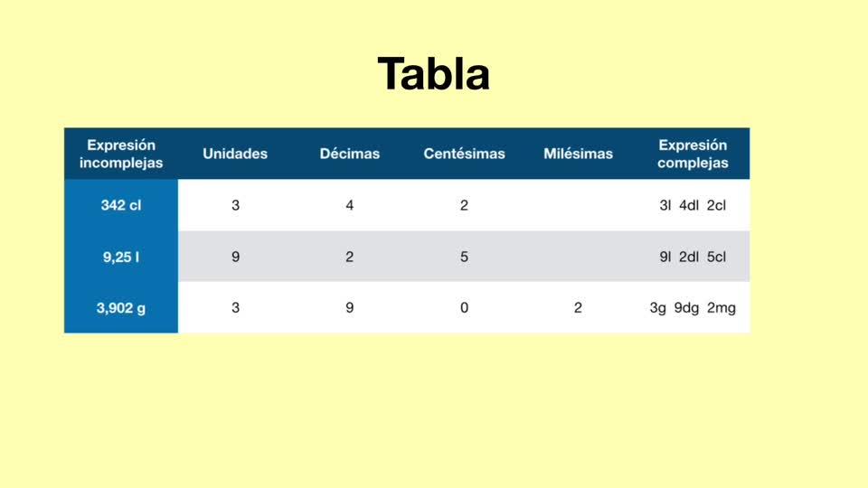This screenshot has width=868, height=488.
Task: Click the "Expresión complejas" header cell
Action: pos(693,154)
